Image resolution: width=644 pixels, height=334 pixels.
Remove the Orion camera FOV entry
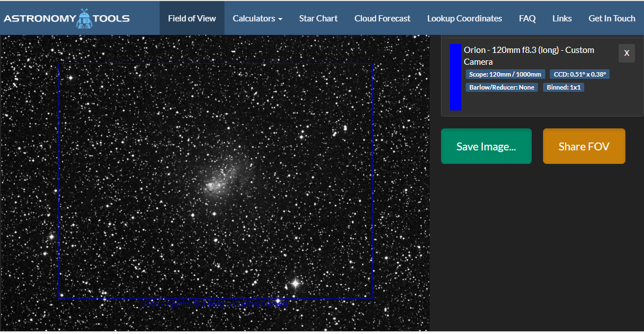click(x=626, y=53)
